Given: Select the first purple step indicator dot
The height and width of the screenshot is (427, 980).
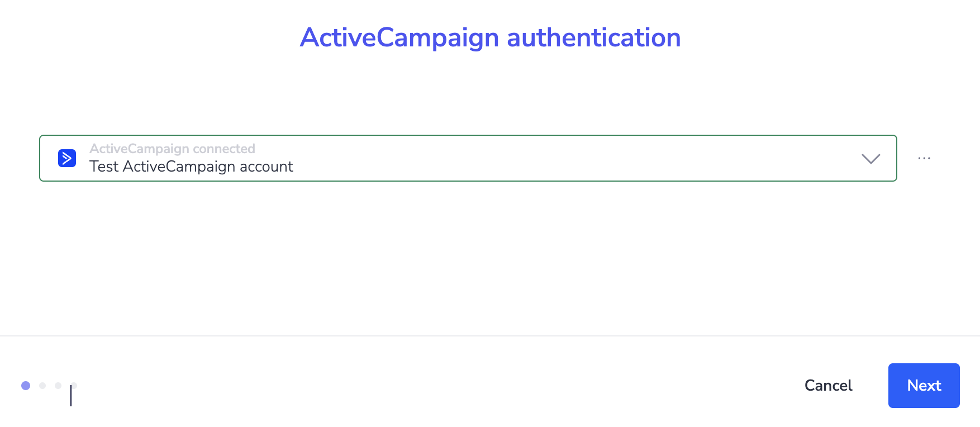Looking at the screenshot, I should [x=26, y=386].
